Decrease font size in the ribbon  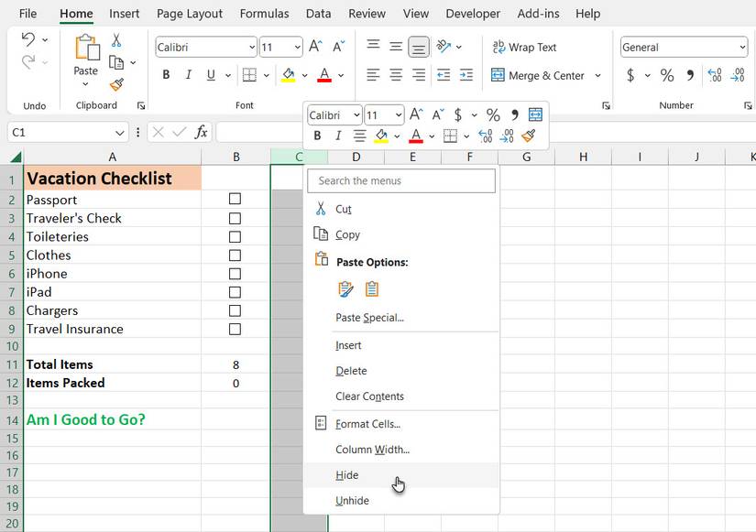338,47
